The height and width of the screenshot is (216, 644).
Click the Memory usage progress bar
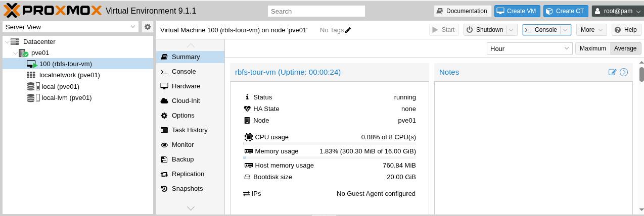click(x=330, y=157)
